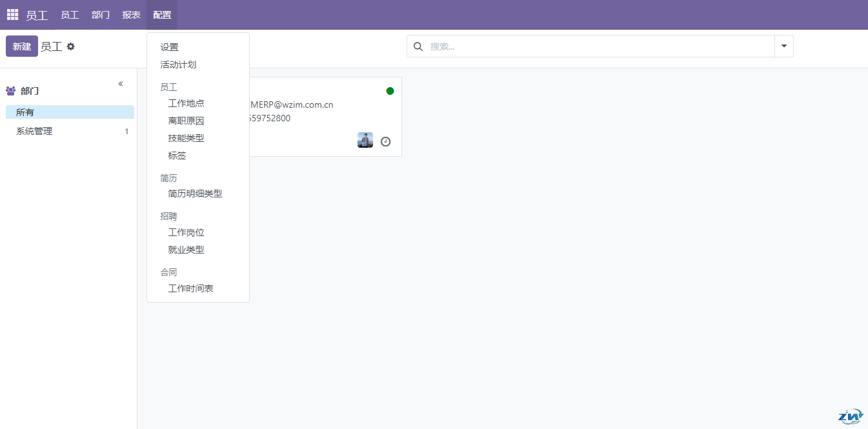The width and height of the screenshot is (868, 429).
Task: Click the employee avatar thumbnail on card
Action: (365, 140)
